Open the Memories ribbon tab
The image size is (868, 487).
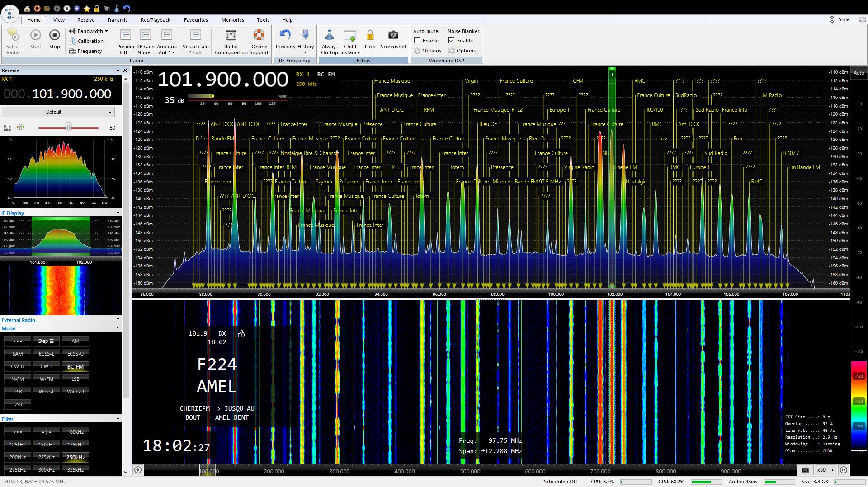point(232,20)
